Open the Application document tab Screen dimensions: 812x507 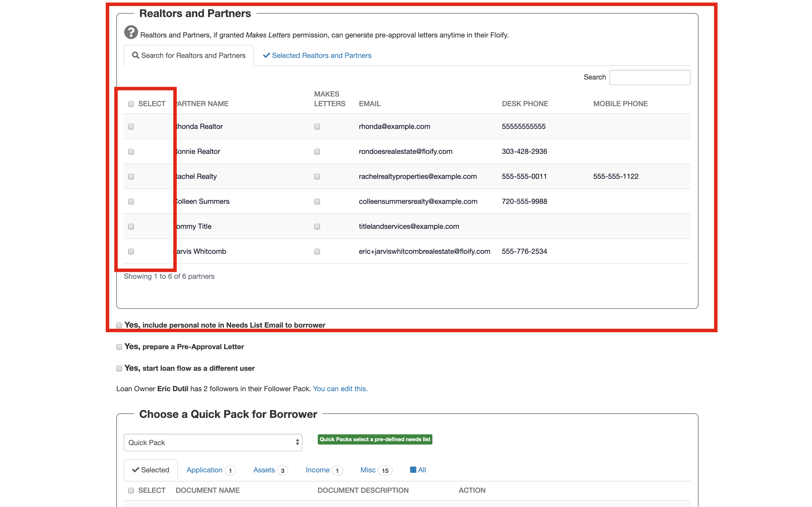204,470
